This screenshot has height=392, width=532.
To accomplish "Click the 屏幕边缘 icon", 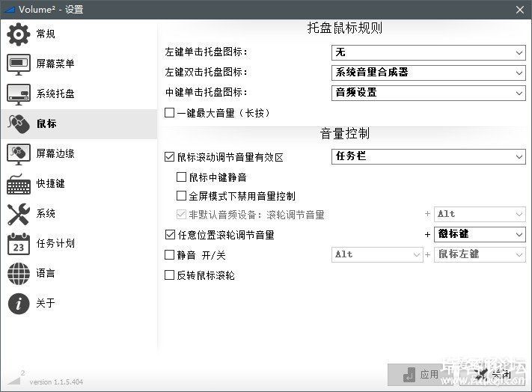I will [19, 154].
